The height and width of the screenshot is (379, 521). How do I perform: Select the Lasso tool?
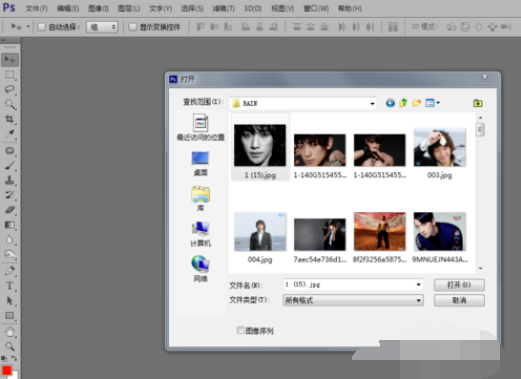pyautogui.click(x=10, y=89)
